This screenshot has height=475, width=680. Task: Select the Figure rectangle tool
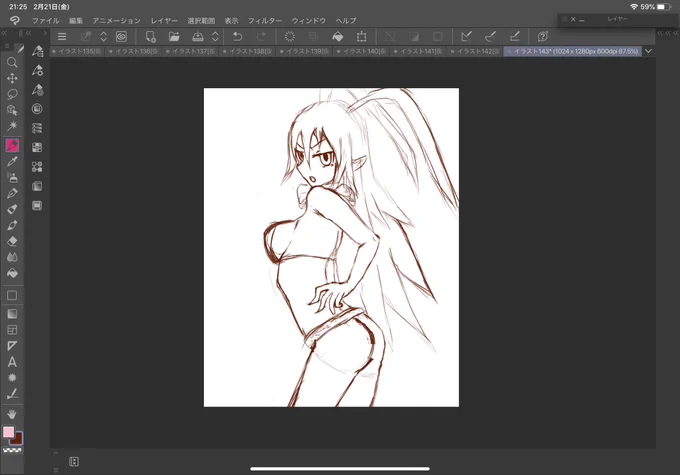(12, 295)
